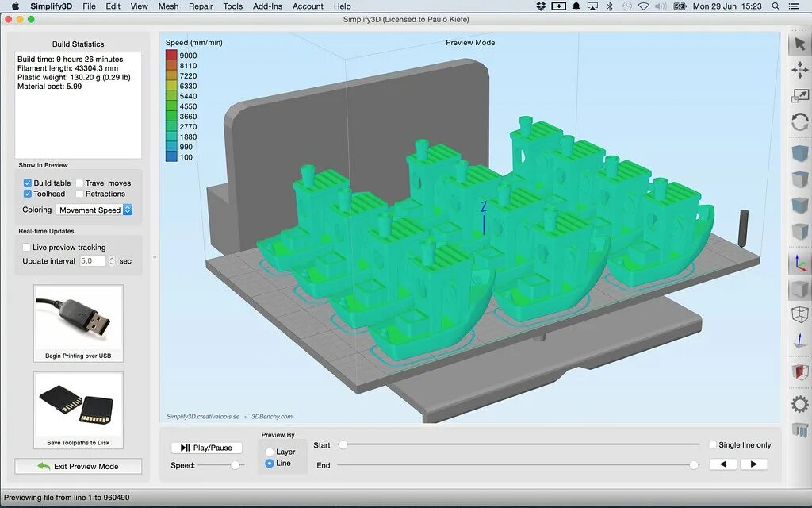Open the Wi-Fi status menu
This screenshot has width=812, height=508.
[x=643, y=6]
